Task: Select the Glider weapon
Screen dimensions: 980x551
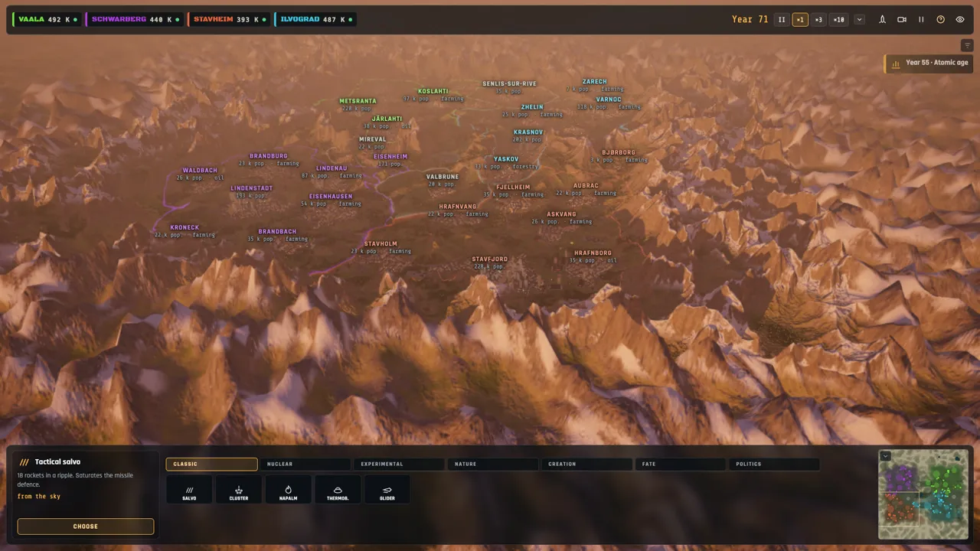Action: pos(387,489)
